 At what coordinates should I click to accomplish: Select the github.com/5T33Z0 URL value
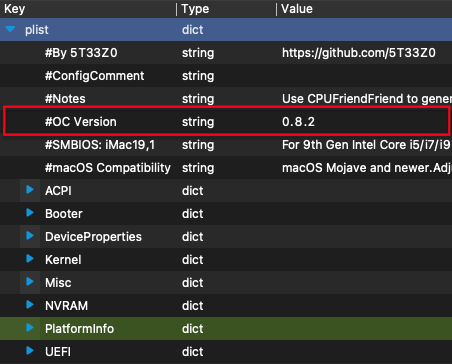tap(359, 53)
